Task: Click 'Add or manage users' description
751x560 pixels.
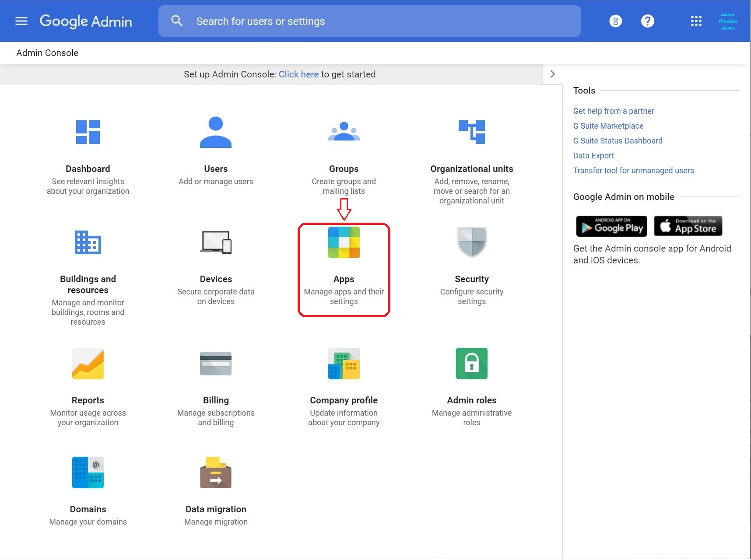Action: tap(216, 182)
